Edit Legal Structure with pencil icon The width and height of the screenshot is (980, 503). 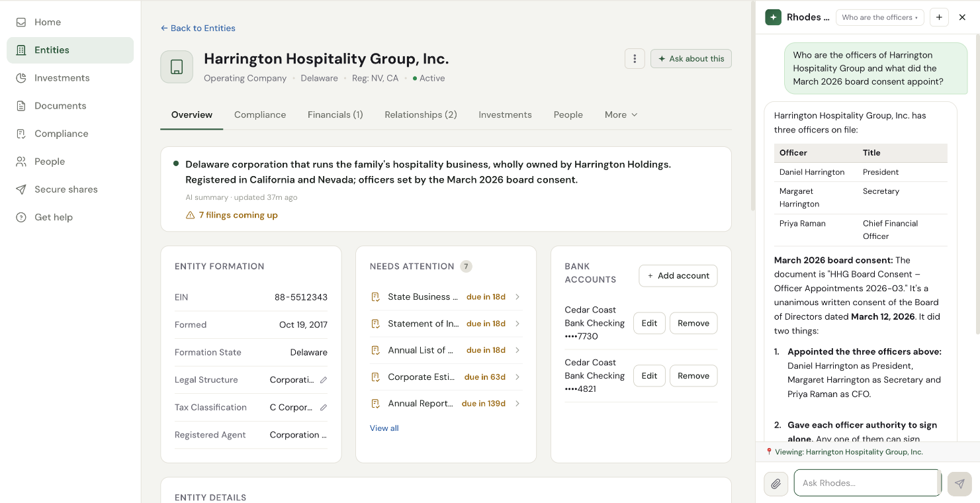click(x=324, y=380)
